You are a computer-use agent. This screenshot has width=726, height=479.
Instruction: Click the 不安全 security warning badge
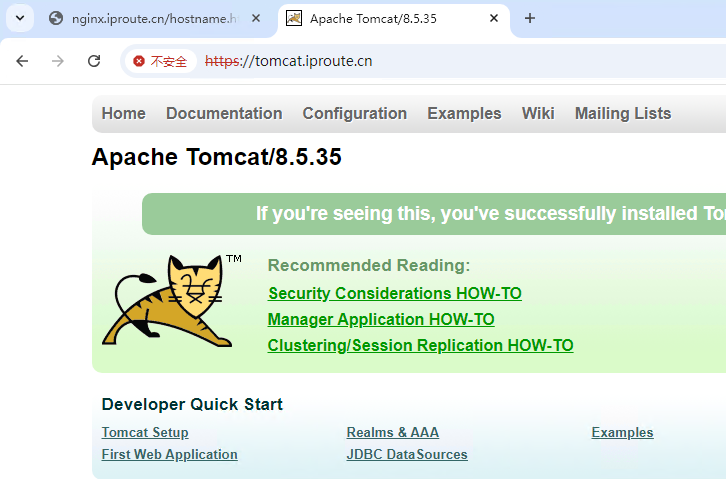[160, 61]
